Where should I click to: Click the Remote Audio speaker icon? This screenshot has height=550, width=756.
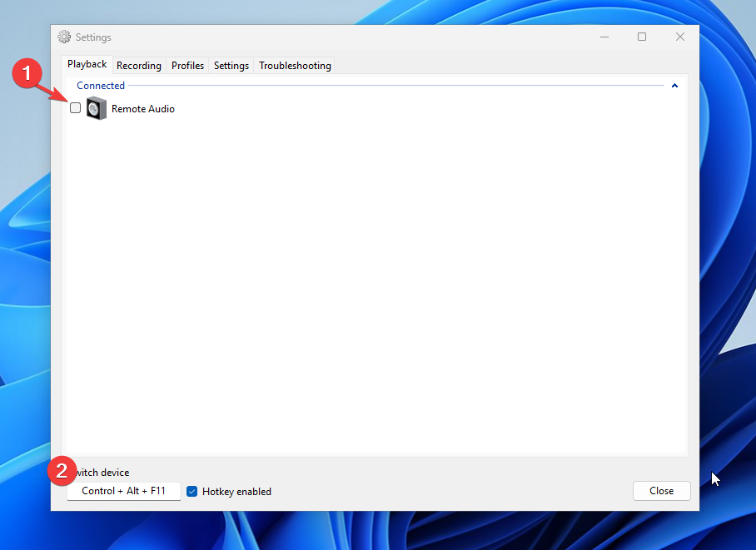[97, 108]
